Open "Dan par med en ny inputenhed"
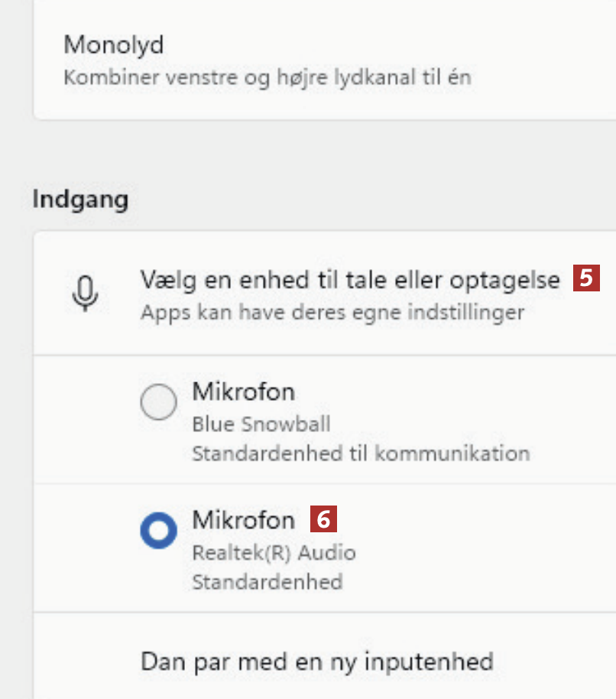This screenshot has height=699, width=616. pyautogui.click(x=317, y=661)
